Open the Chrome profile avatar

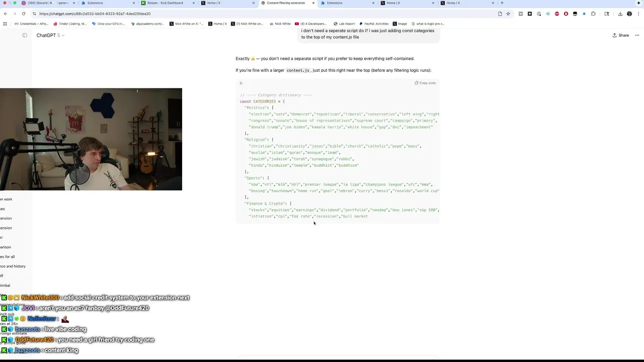[x=629, y=14]
